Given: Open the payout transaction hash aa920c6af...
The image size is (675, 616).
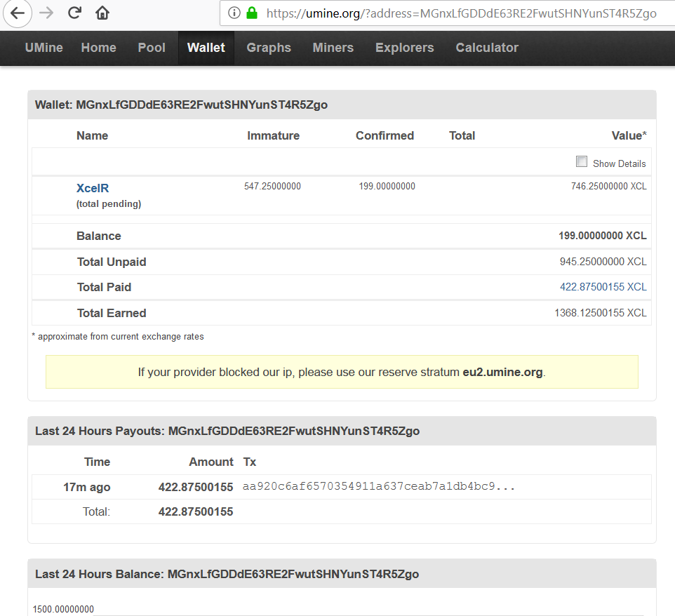Looking at the screenshot, I should click(x=379, y=486).
